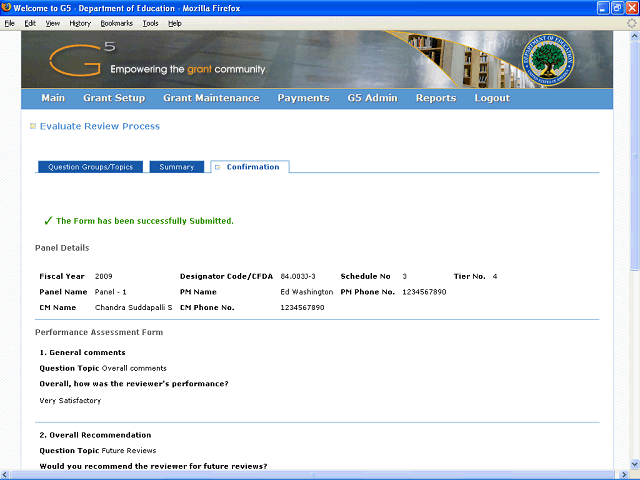
Task: Open the Bookmarks menu
Action: (117, 23)
